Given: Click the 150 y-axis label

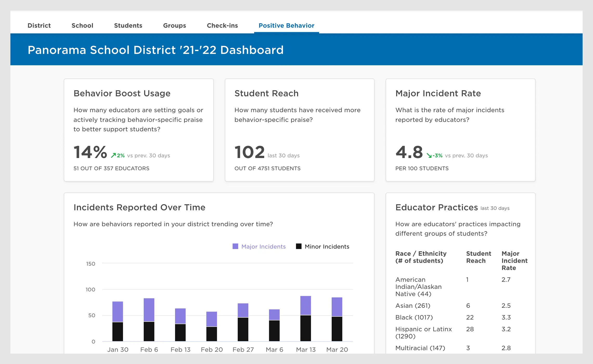Looking at the screenshot, I should coord(91,264).
